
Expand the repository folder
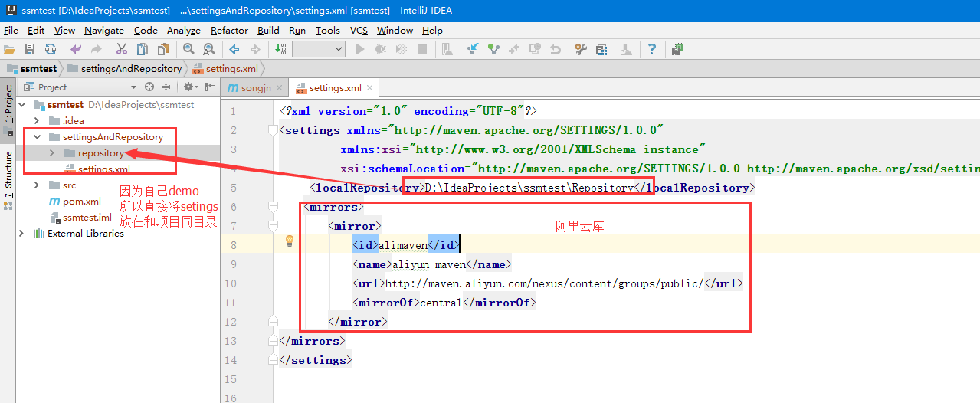[x=51, y=153]
